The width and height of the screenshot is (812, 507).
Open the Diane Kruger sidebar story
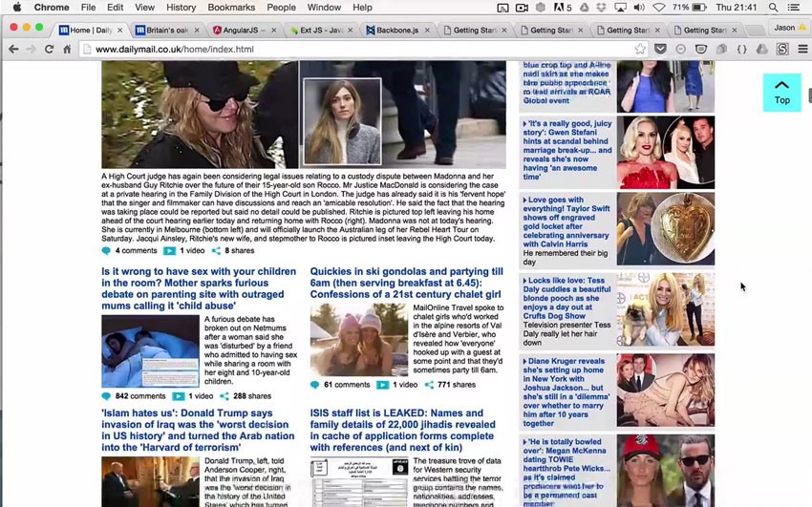pos(566,392)
